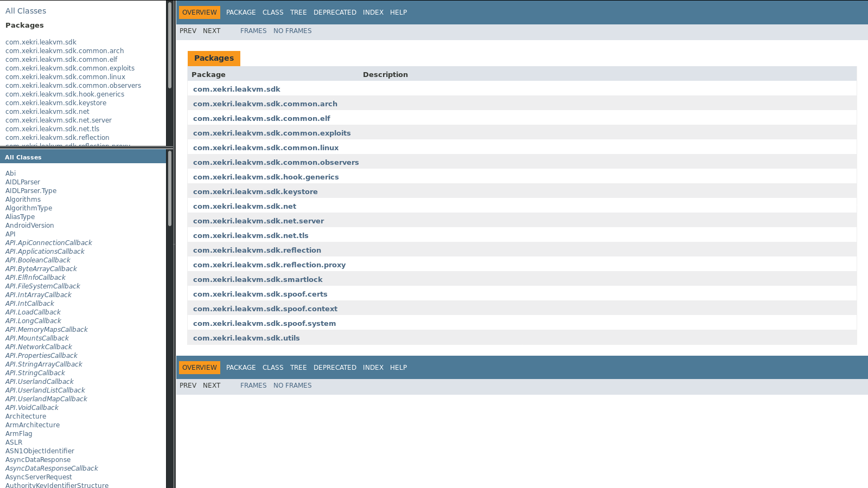Open the TREE navigation tab
This screenshot has width=868, height=488.
point(298,12)
